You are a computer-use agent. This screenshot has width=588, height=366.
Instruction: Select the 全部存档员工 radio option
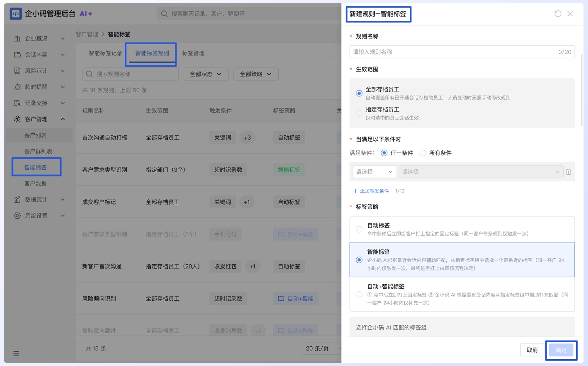[359, 93]
